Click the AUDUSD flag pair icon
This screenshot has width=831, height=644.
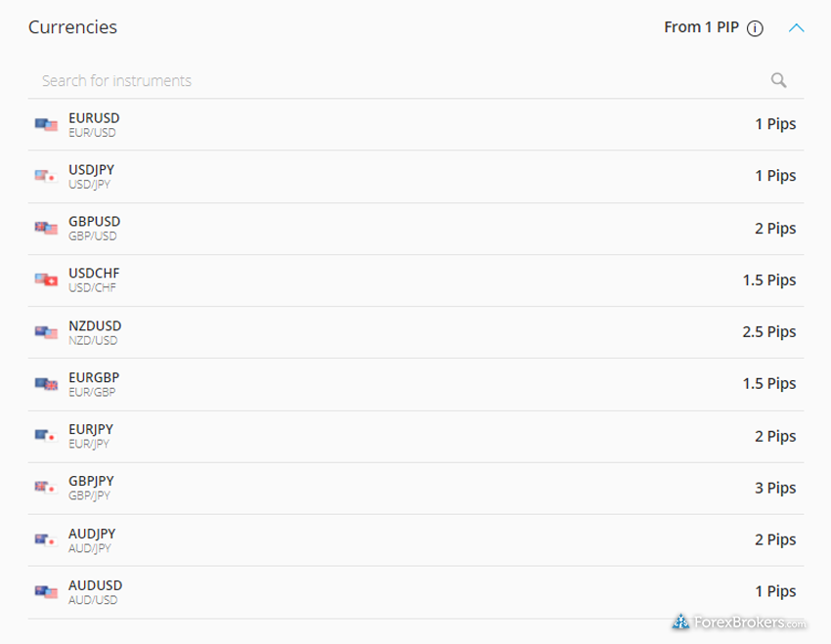pos(46,591)
